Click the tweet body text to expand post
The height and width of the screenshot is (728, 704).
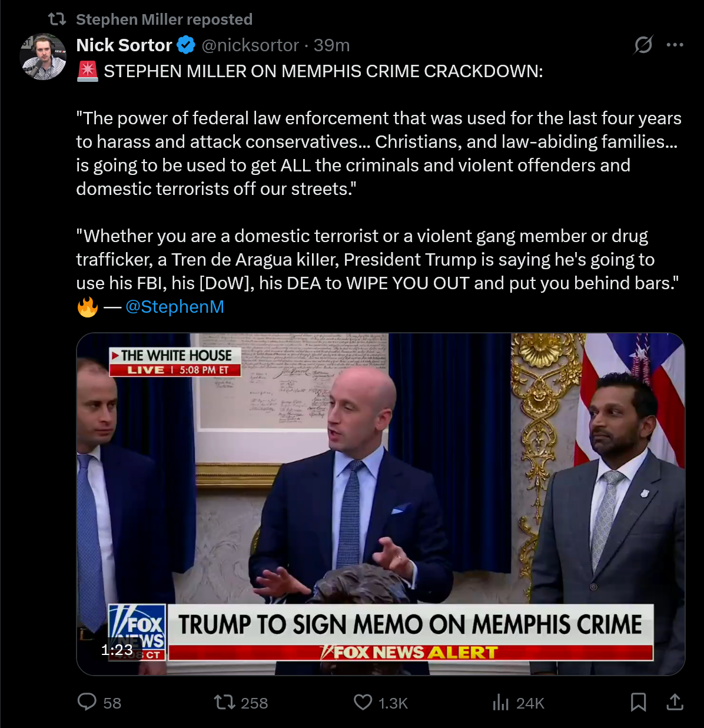378,188
